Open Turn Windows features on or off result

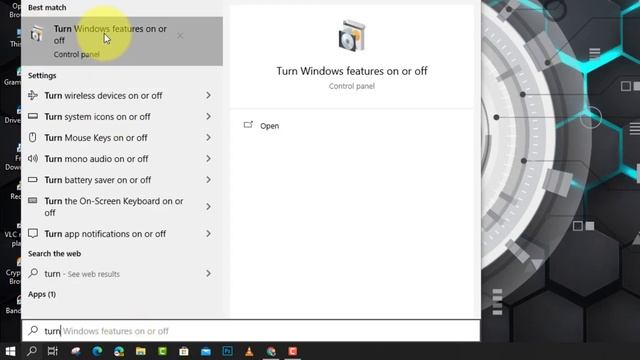coord(122,41)
